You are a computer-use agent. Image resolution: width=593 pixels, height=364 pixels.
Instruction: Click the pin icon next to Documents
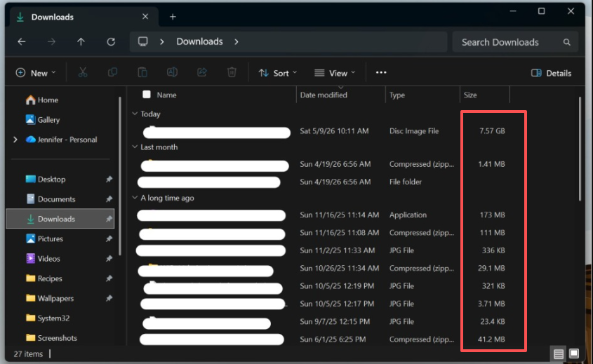tap(109, 199)
